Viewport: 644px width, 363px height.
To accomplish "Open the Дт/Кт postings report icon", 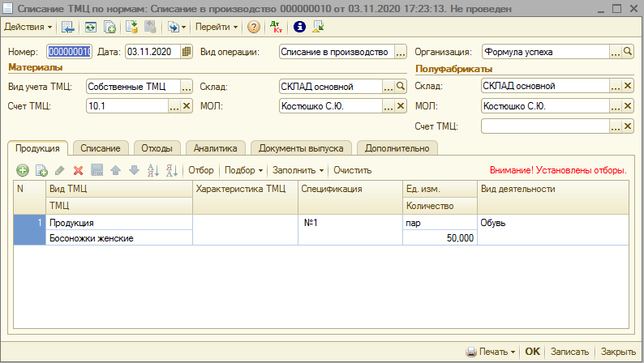I will [277, 27].
